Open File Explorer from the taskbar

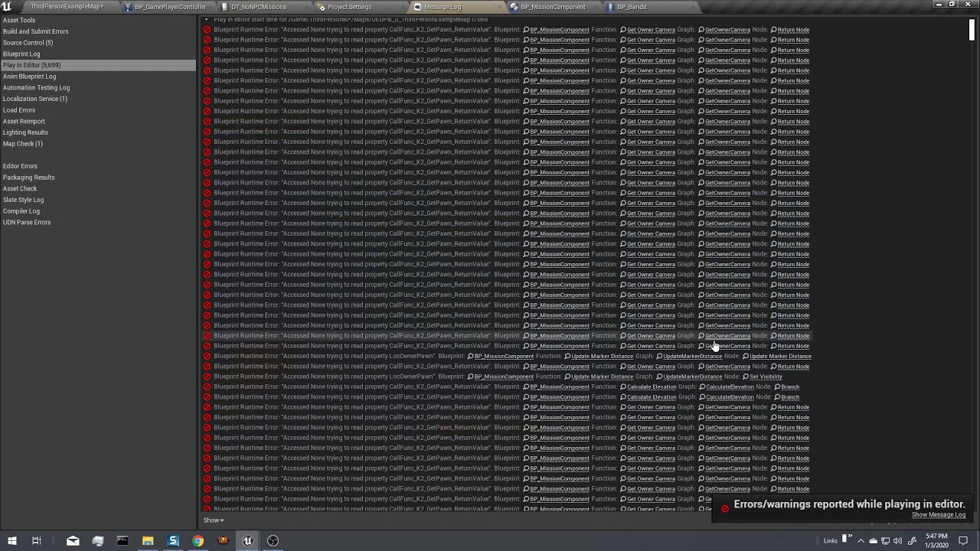(x=148, y=541)
